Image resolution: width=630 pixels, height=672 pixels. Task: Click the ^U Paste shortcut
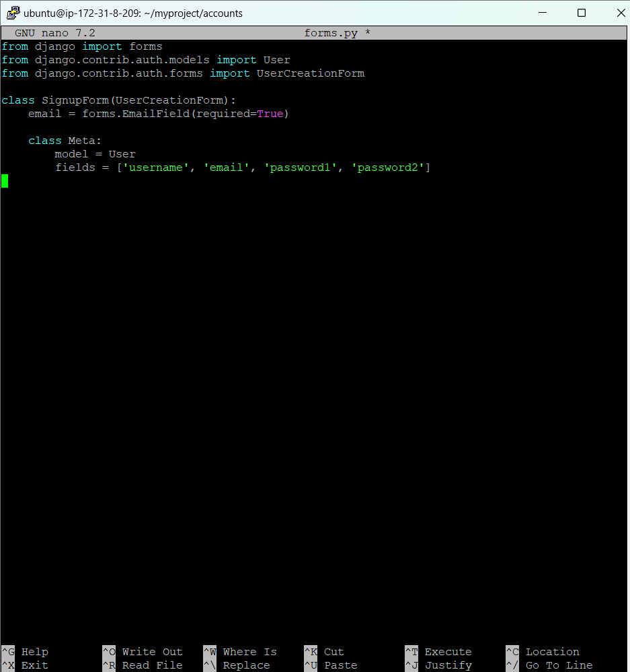(331, 665)
